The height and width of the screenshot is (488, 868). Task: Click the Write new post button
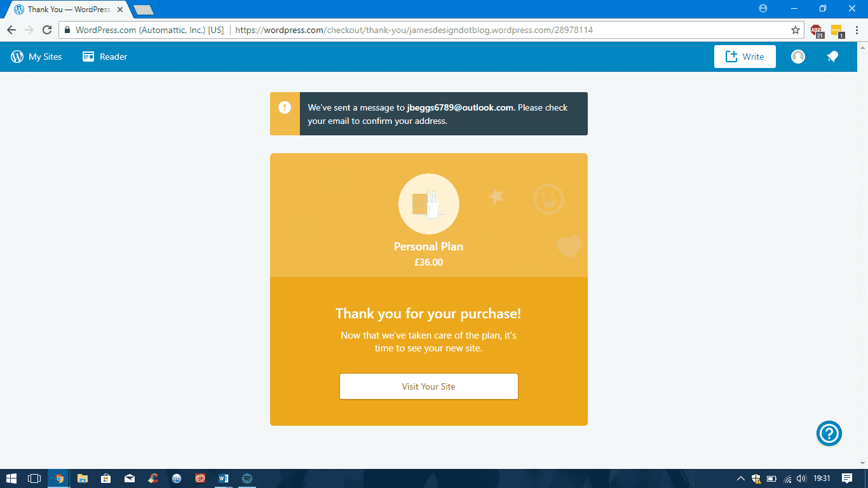point(745,57)
